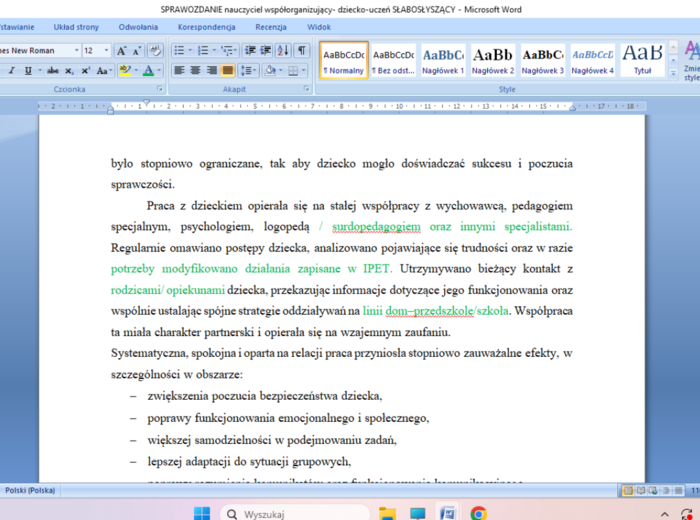
Task: Apply strikethrough to text
Action: pyautogui.click(x=54, y=70)
